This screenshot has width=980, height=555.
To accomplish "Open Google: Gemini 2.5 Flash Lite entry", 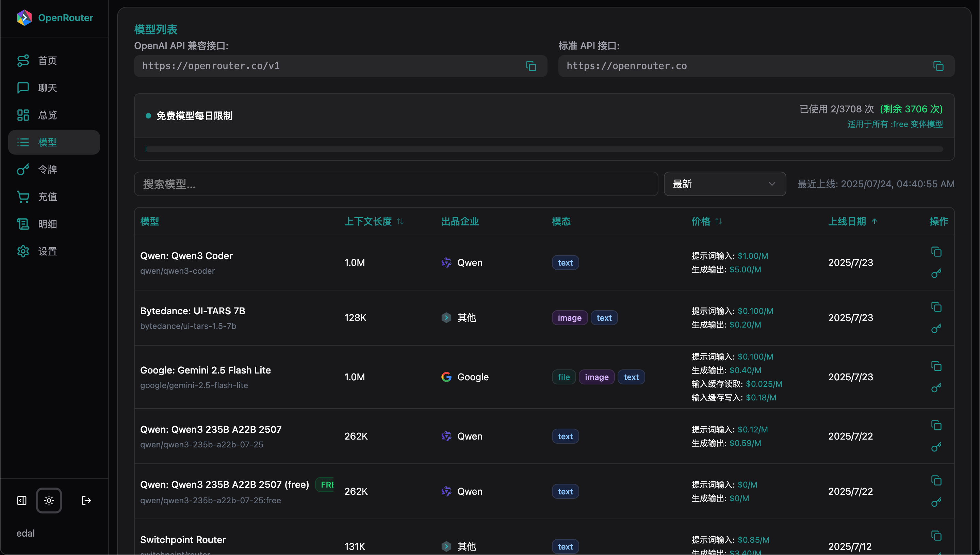I will (205, 370).
